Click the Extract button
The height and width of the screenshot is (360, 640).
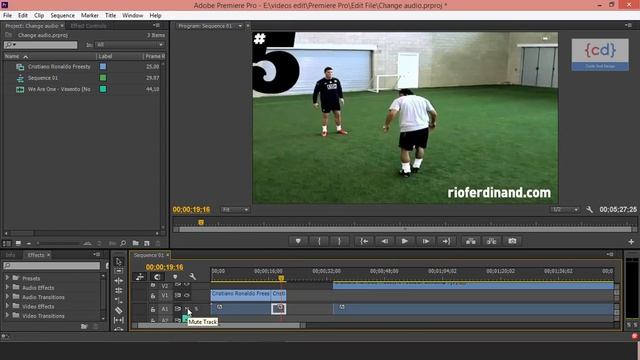pos(491,241)
